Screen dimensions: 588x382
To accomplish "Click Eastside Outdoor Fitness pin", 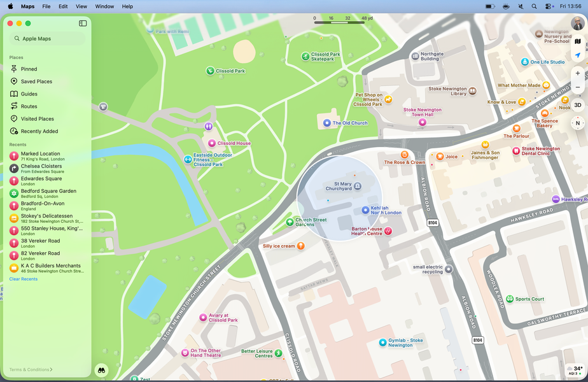I will pyautogui.click(x=188, y=159).
